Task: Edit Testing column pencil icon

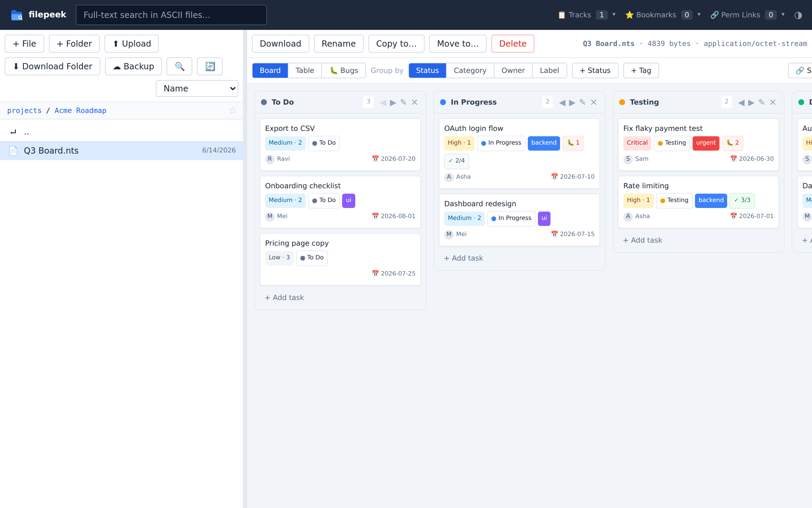Action: click(x=762, y=102)
